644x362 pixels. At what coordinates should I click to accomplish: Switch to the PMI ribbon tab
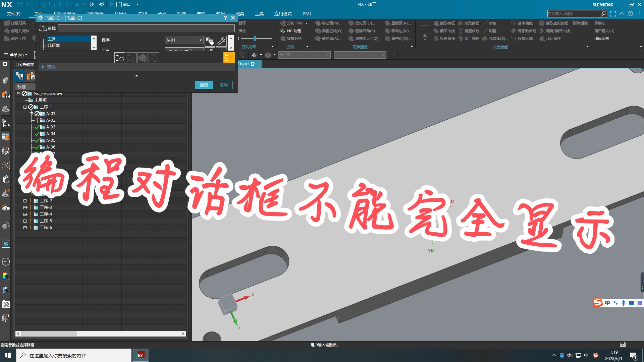click(x=307, y=14)
